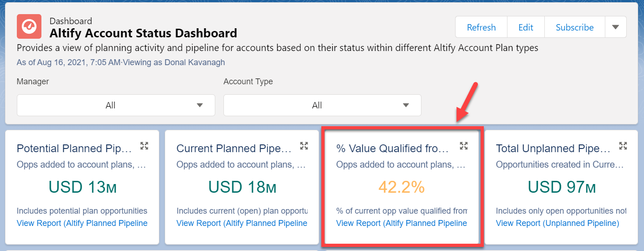Click 'Includes current (open) plan' footer text
This screenshot has width=644, height=251.
[242, 211]
